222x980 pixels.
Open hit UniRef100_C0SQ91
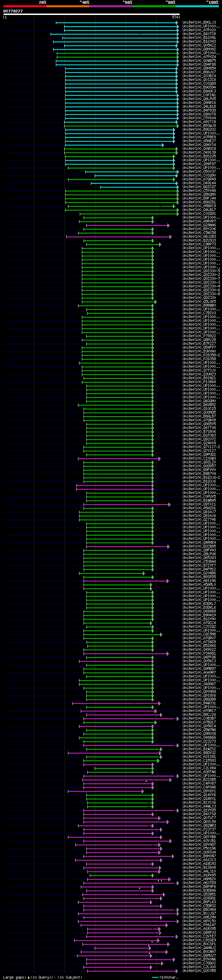pos(199,213)
